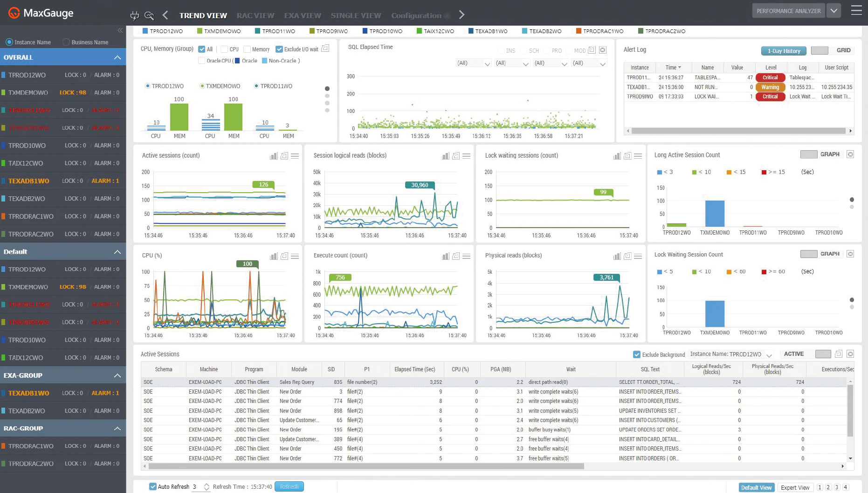Click the 1-Day History button in Alert Log
The height and width of the screenshot is (493, 868).
(783, 51)
